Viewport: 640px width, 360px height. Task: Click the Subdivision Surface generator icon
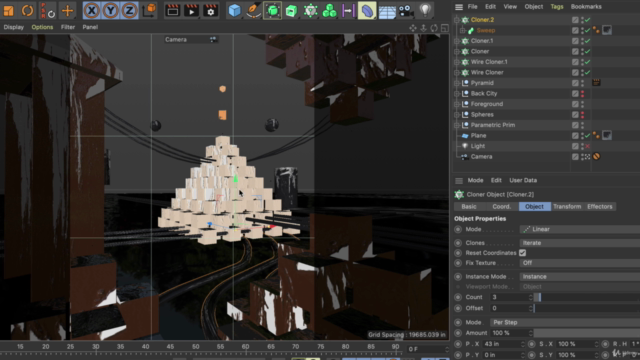tap(272, 10)
